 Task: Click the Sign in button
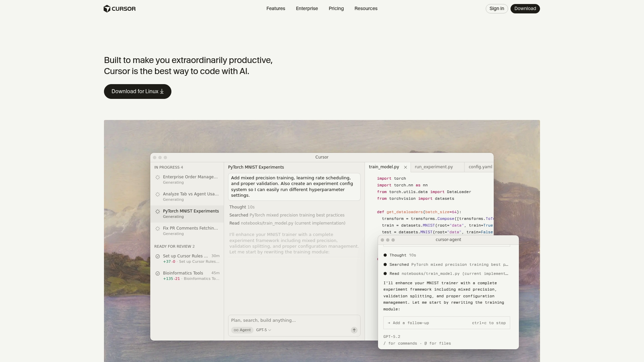pos(496,8)
